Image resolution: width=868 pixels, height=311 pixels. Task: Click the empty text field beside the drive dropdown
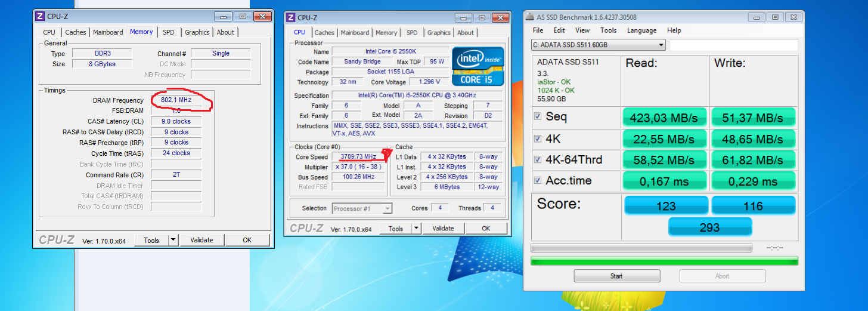pyautogui.click(x=733, y=45)
